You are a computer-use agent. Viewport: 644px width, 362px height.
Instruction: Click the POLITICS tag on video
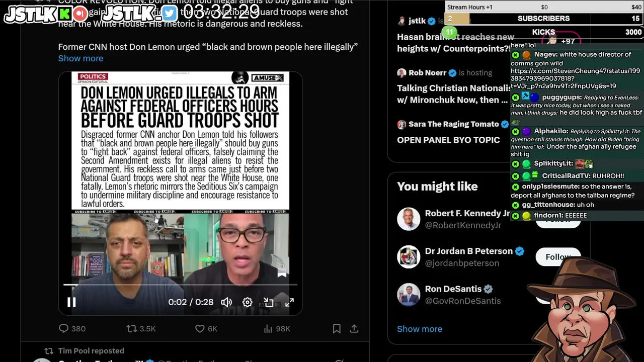[93, 76]
